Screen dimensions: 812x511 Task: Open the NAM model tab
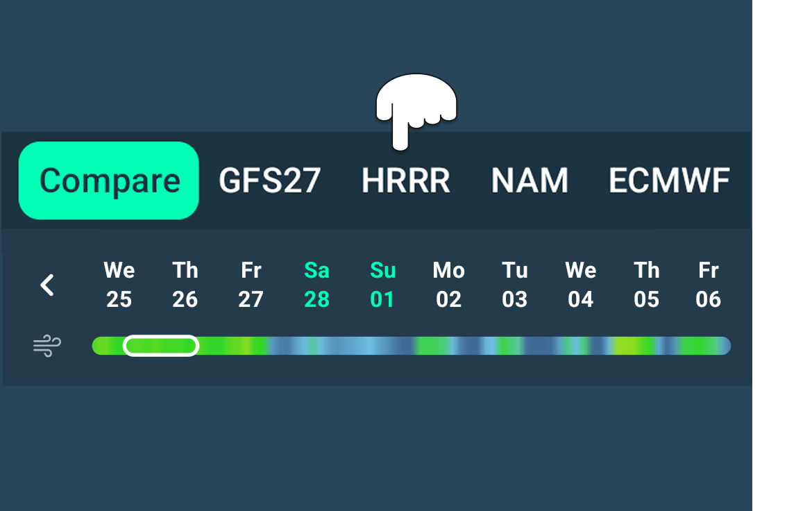click(x=530, y=181)
